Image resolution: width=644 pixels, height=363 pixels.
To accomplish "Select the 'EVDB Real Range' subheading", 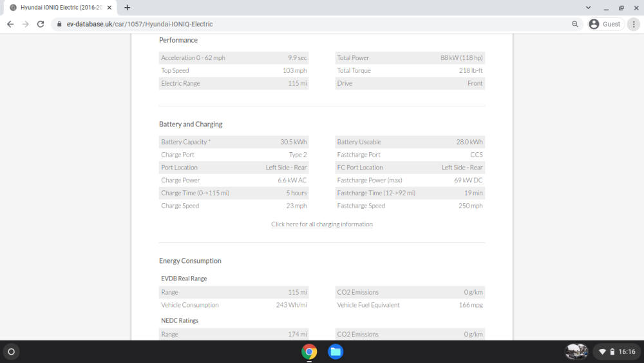I will coord(184,279).
